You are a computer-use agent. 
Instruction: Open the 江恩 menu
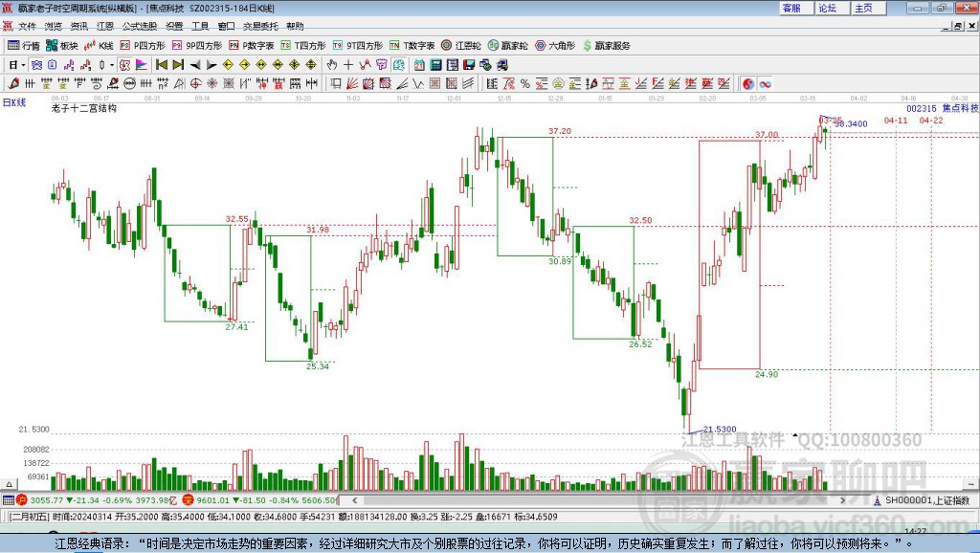tap(105, 26)
